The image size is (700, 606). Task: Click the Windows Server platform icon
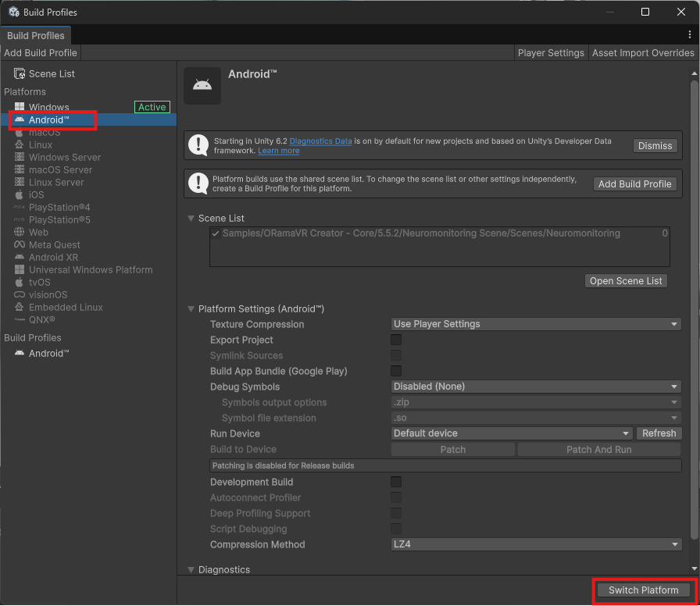coord(20,157)
